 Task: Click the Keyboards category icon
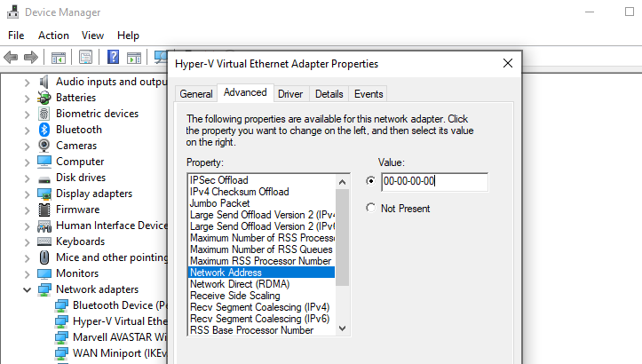(x=44, y=241)
